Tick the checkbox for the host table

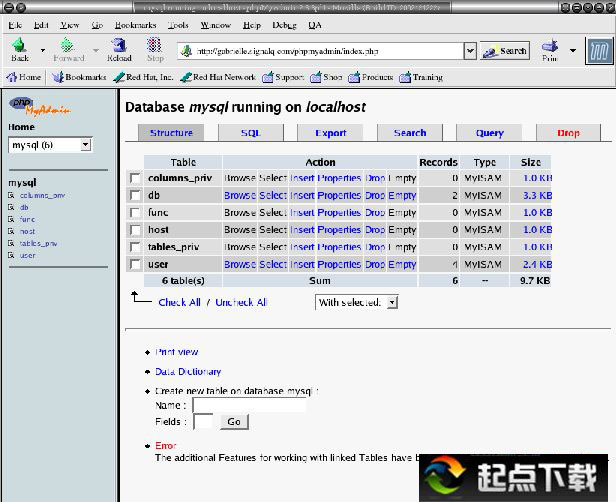tap(135, 230)
